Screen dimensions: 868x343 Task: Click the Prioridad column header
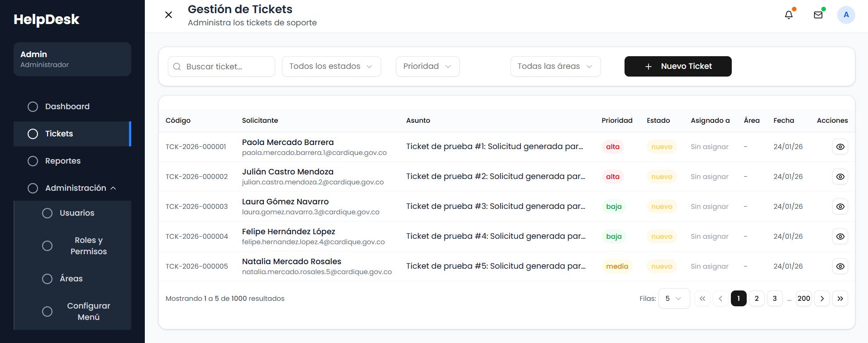pos(617,121)
